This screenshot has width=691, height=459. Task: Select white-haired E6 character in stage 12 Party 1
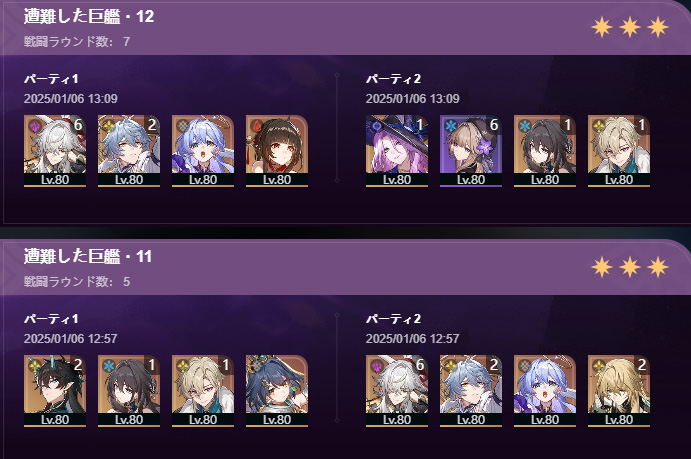click(x=55, y=151)
